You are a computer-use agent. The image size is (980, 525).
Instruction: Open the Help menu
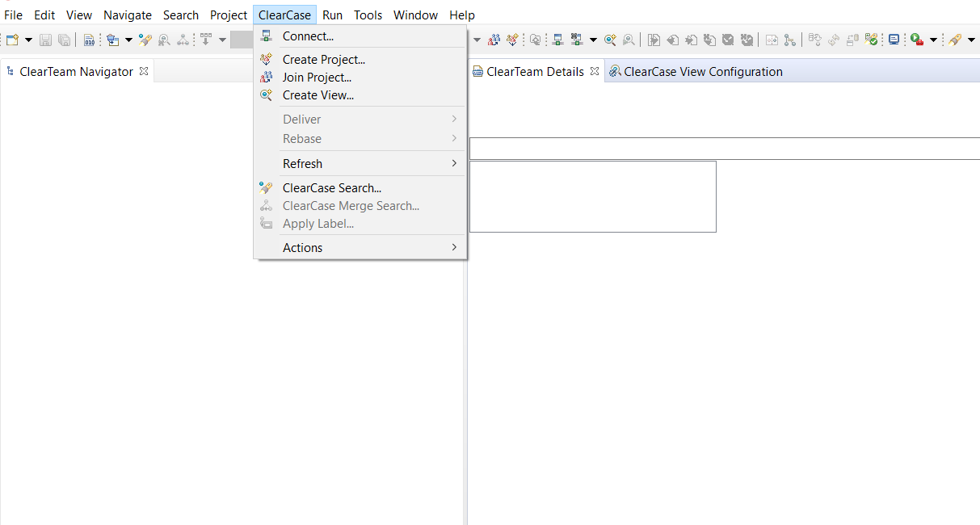[462, 15]
